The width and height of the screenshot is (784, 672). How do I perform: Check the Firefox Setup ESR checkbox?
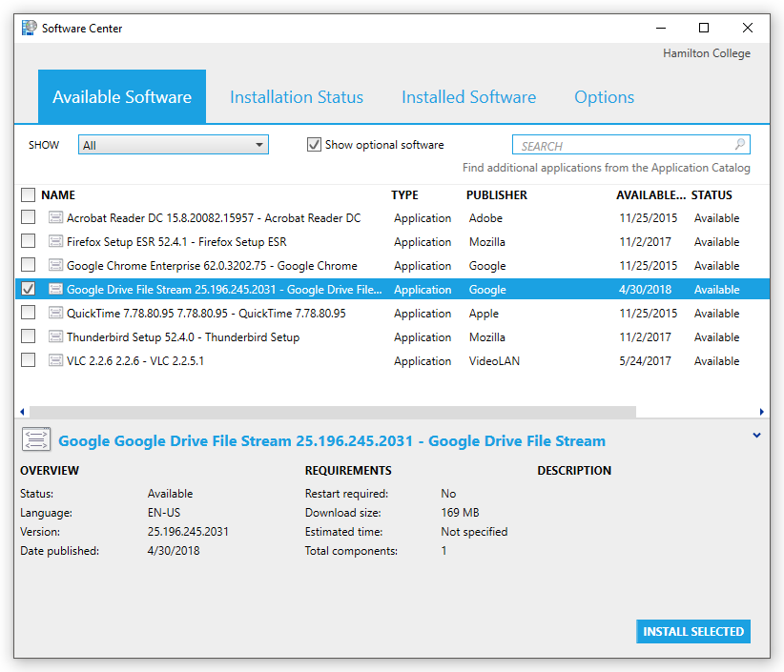[x=28, y=241]
